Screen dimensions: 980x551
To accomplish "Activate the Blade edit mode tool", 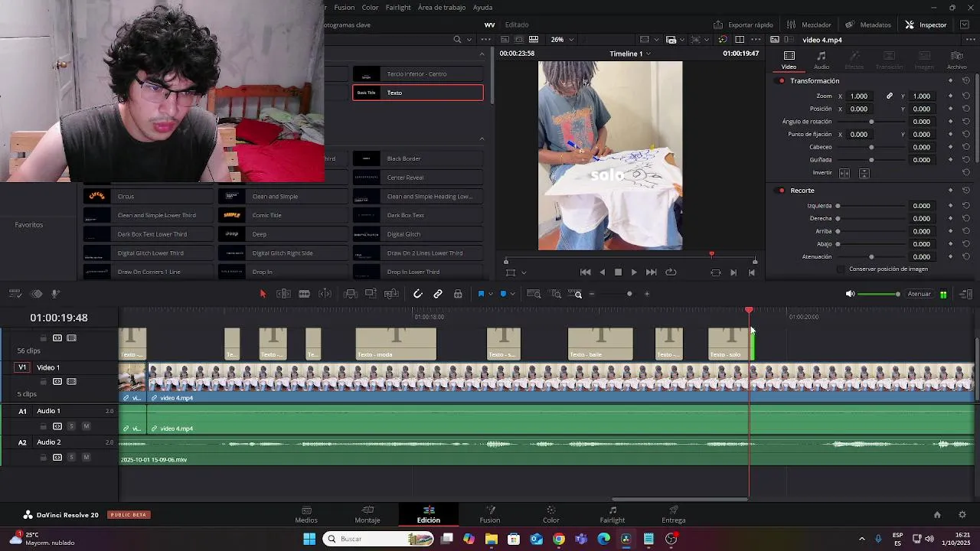I will point(304,294).
